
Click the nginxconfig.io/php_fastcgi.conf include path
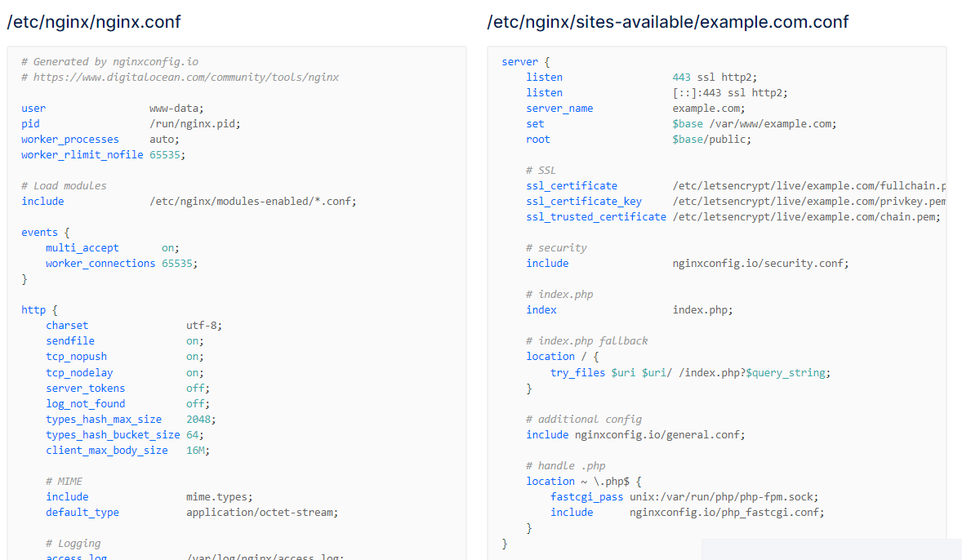727,513
